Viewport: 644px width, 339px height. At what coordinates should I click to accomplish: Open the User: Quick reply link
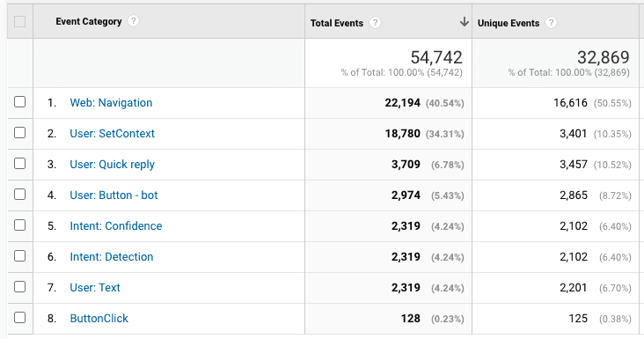112,165
